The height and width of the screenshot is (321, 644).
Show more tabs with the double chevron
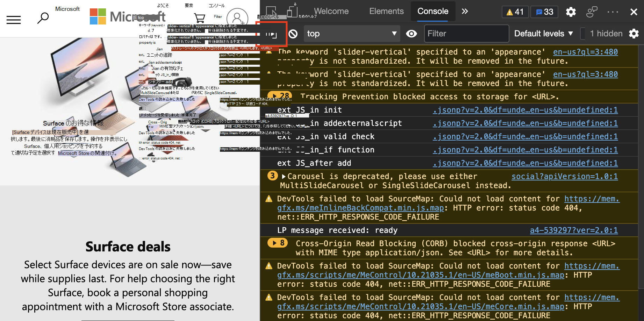pyautogui.click(x=465, y=11)
